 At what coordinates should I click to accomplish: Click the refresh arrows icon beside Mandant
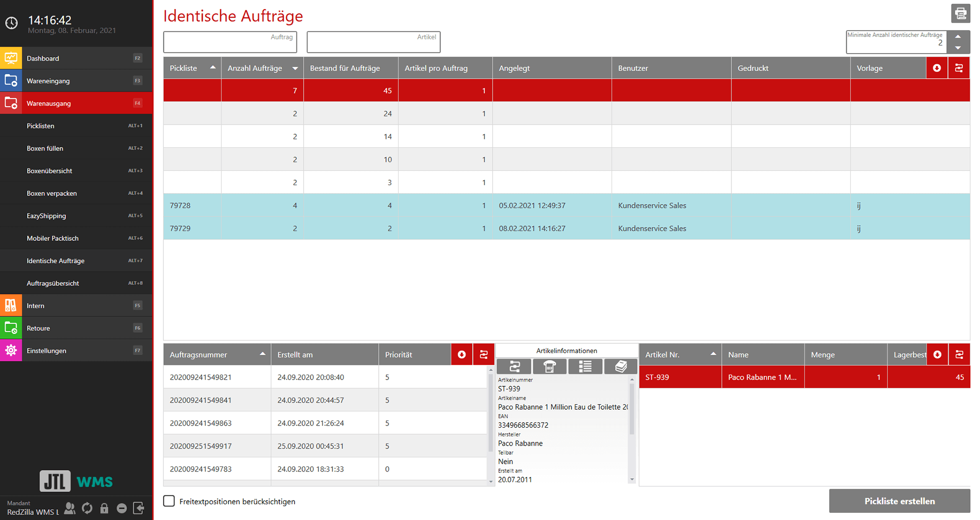[87, 508]
